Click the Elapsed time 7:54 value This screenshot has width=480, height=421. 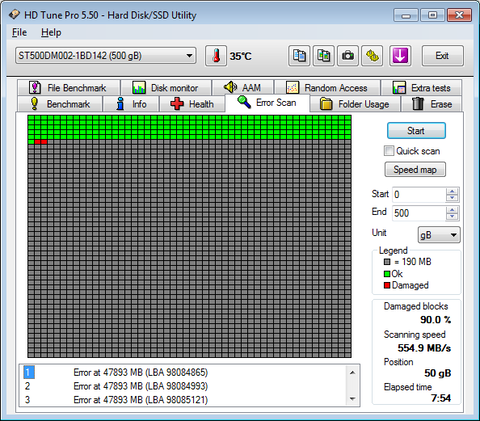pos(441,398)
